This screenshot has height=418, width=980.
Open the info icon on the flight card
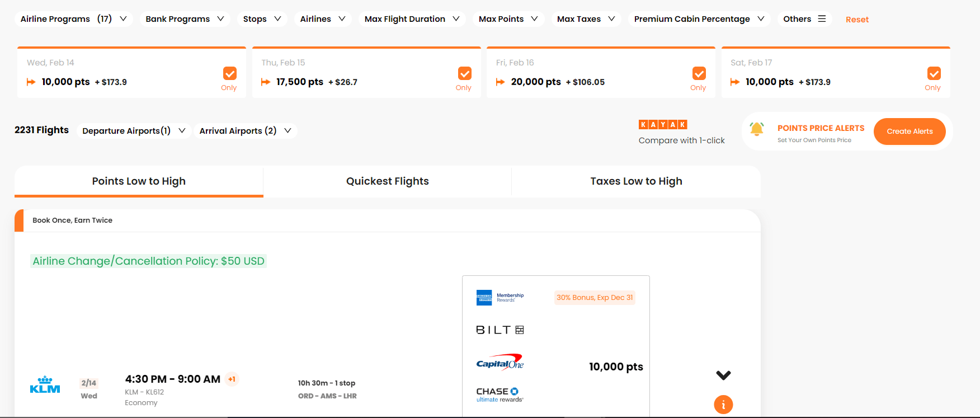pyautogui.click(x=723, y=404)
